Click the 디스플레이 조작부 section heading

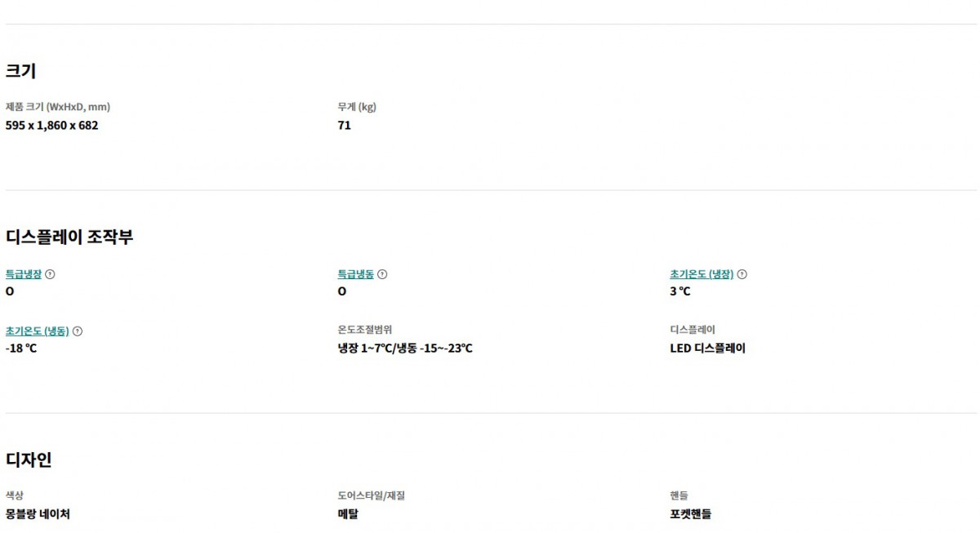69,238
